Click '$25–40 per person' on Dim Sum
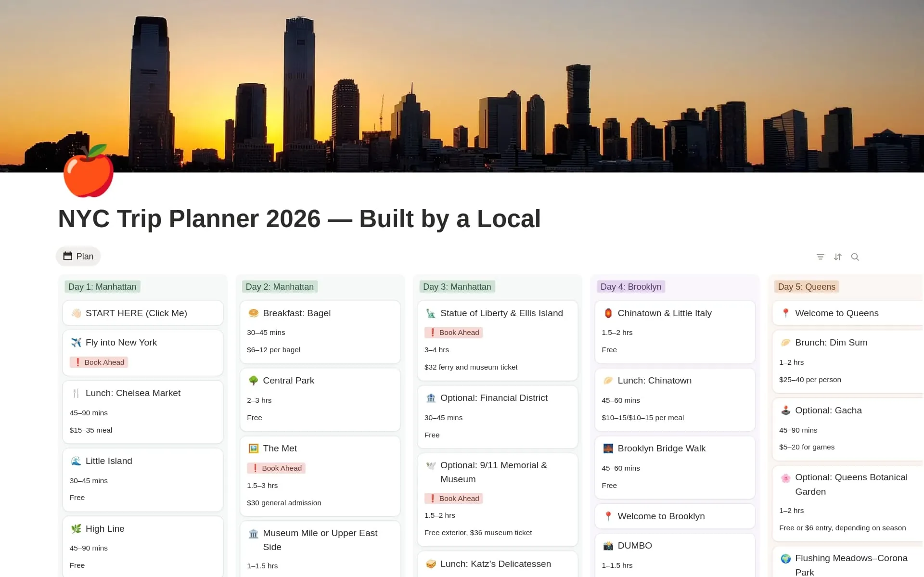The image size is (924, 577). point(810,380)
